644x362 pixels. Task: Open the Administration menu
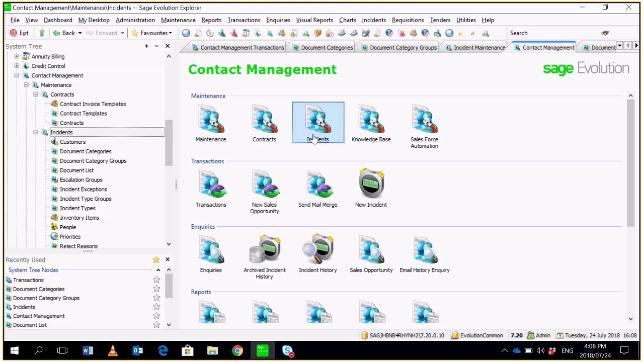point(135,20)
